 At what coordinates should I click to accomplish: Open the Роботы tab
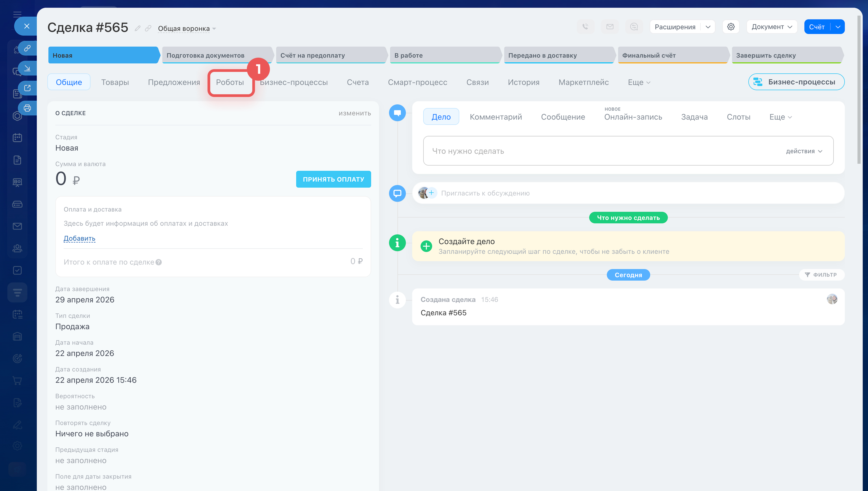(230, 82)
